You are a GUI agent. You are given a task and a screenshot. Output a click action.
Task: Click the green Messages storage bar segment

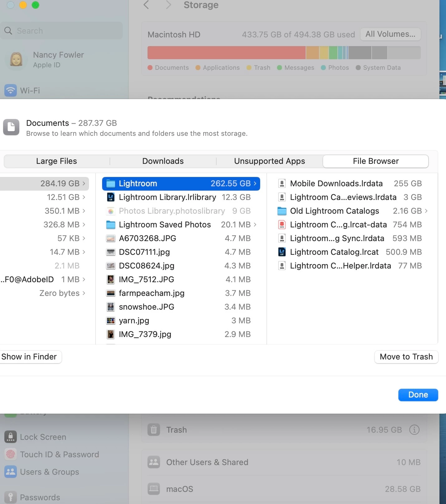[x=333, y=53]
